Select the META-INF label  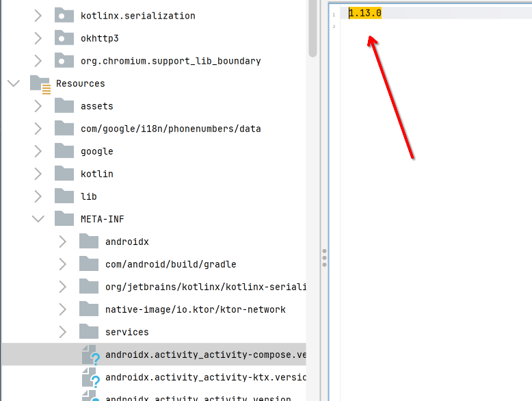(x=102, y=219)
